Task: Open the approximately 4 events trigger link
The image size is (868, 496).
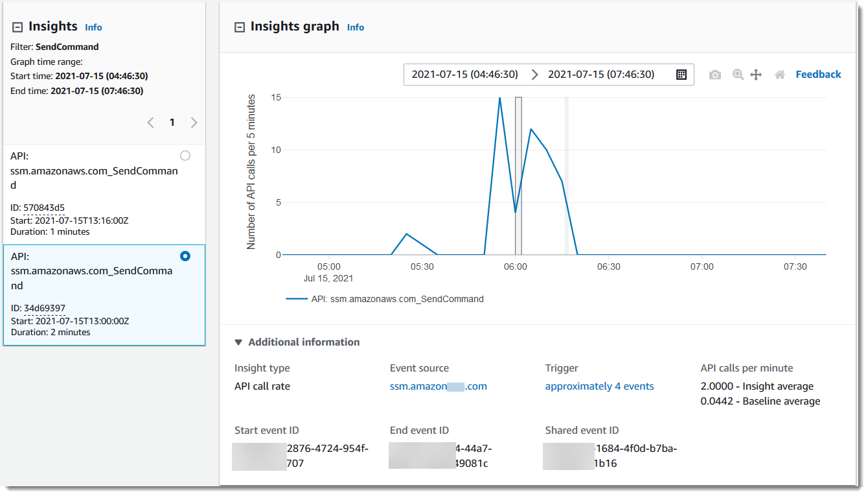Action: coord(599,386)
